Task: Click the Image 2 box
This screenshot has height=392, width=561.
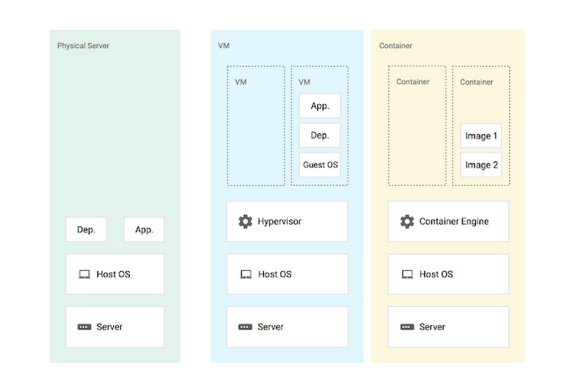Action: pos(481,164)
